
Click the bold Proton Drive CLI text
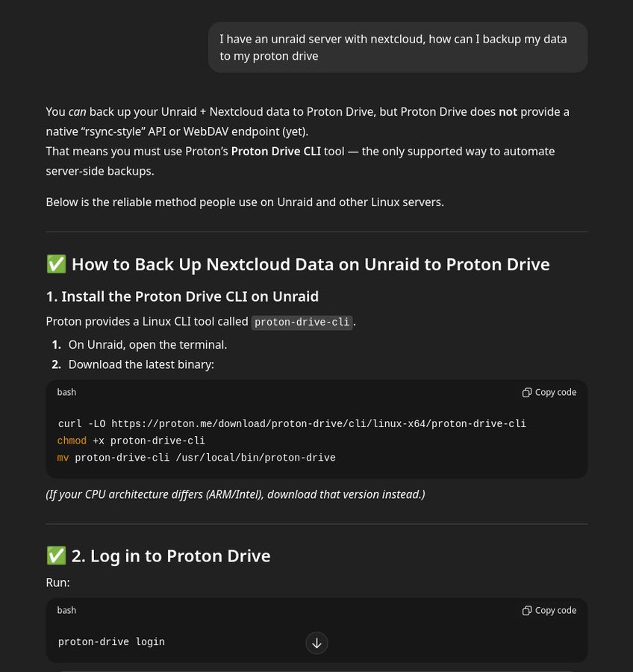(275, 151)
